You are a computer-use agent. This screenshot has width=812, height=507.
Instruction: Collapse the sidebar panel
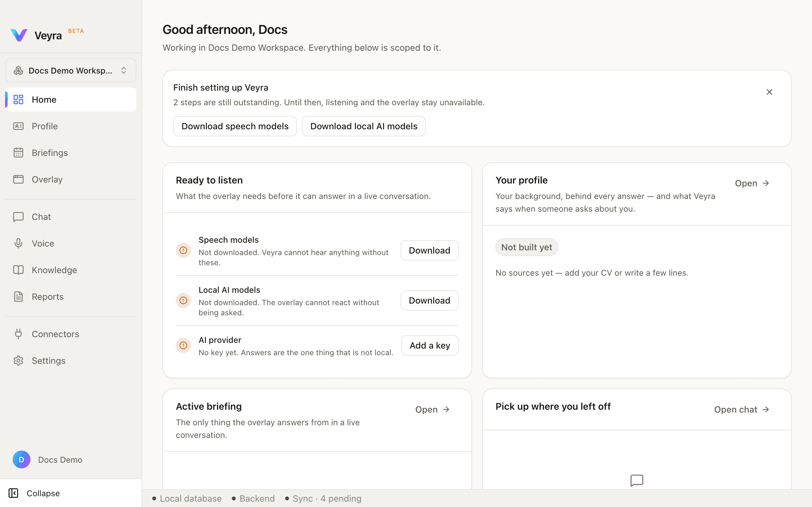[x=34, y=493]
